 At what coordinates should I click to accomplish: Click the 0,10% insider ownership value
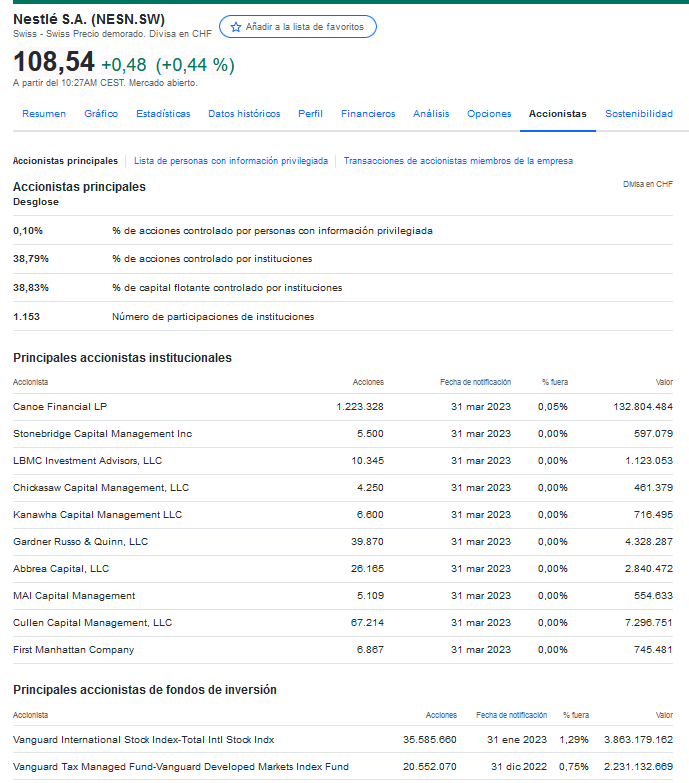pos(28,231)
